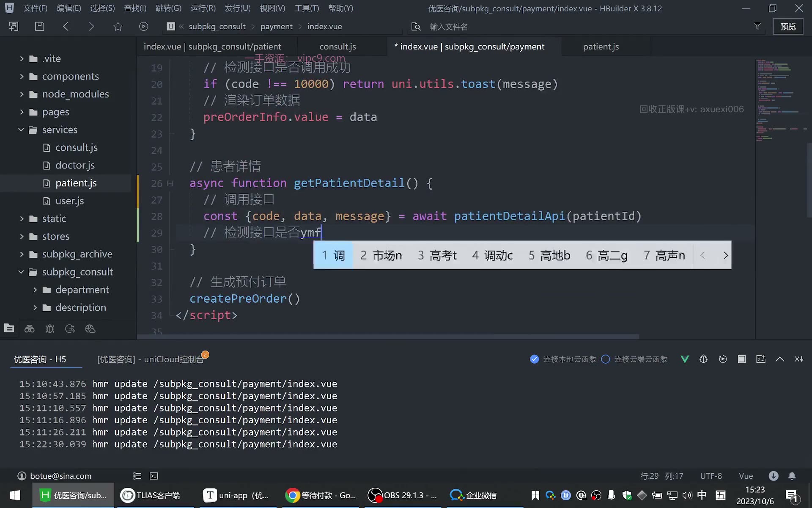
Task: Click the stop square icon in console
Action: click(x=742, y=359)
